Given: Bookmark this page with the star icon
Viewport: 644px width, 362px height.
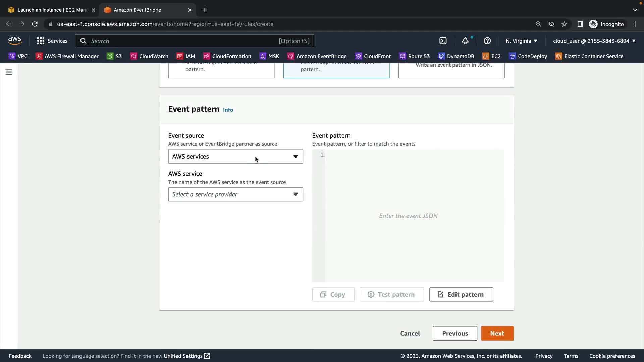Looking at the screenshot, I should (x=564, y=24).
